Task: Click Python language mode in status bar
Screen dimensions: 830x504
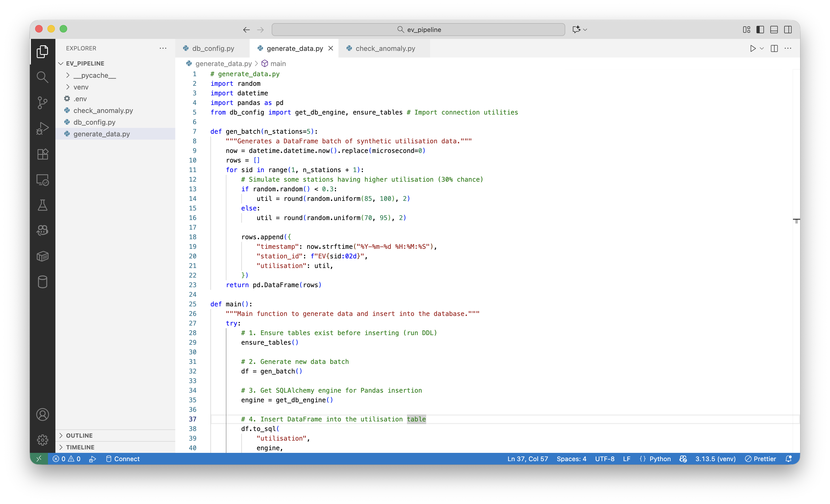Action: click(x=660, y=458)
